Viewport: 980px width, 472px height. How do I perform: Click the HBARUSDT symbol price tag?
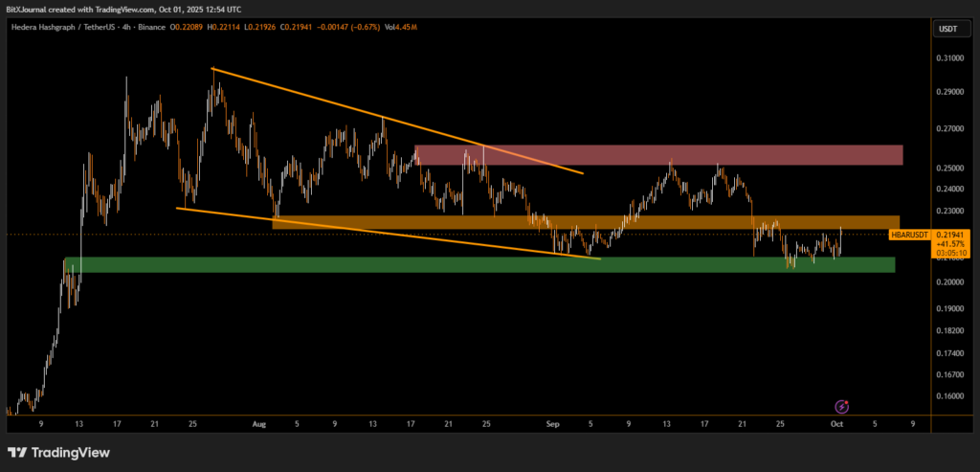coord(909,234)
